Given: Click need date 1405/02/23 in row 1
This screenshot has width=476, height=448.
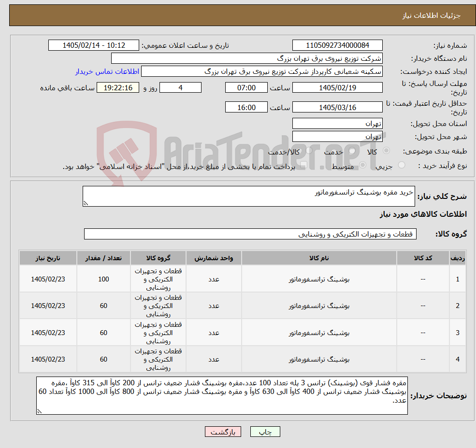Looking at the screenshot, I should pyautogui.click(x=48, y=279).
